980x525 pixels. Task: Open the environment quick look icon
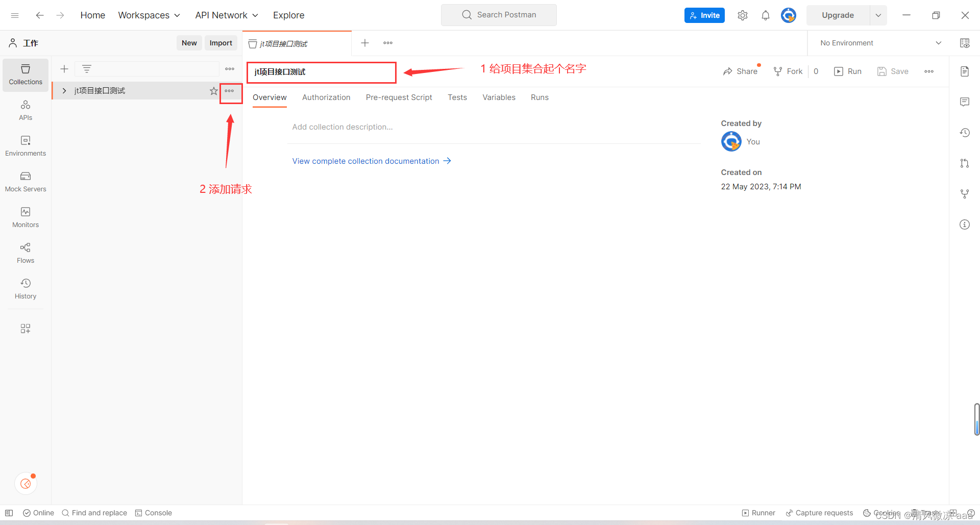pyautogui.click(x=965, y=43)
